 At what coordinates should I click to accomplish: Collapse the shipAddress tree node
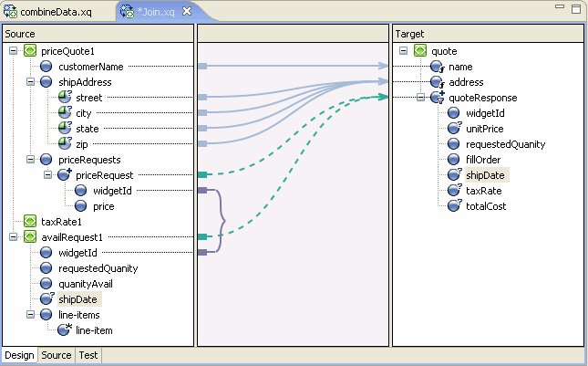pyautogui.click(x=30, y=82)
